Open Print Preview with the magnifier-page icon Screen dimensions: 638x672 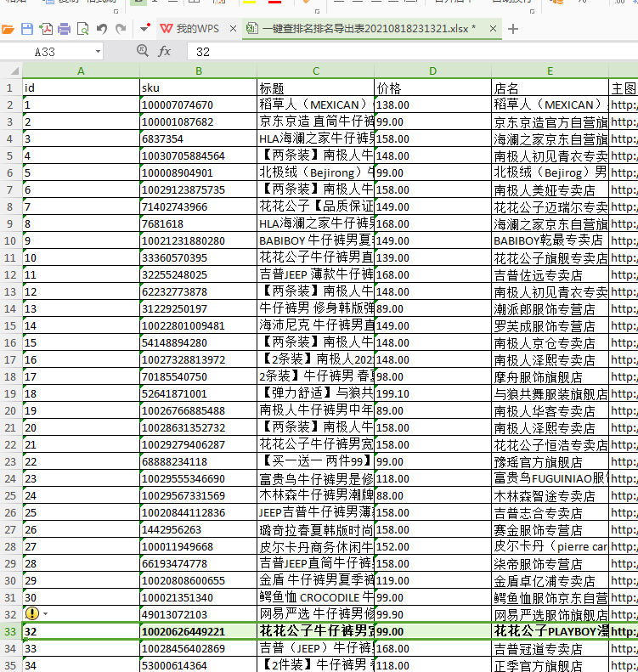(82, 29)
